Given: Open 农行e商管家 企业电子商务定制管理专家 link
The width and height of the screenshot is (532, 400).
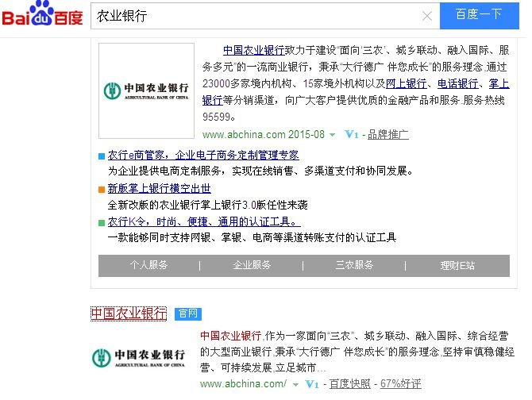Looking at the screenshot, I should point(203,156).
